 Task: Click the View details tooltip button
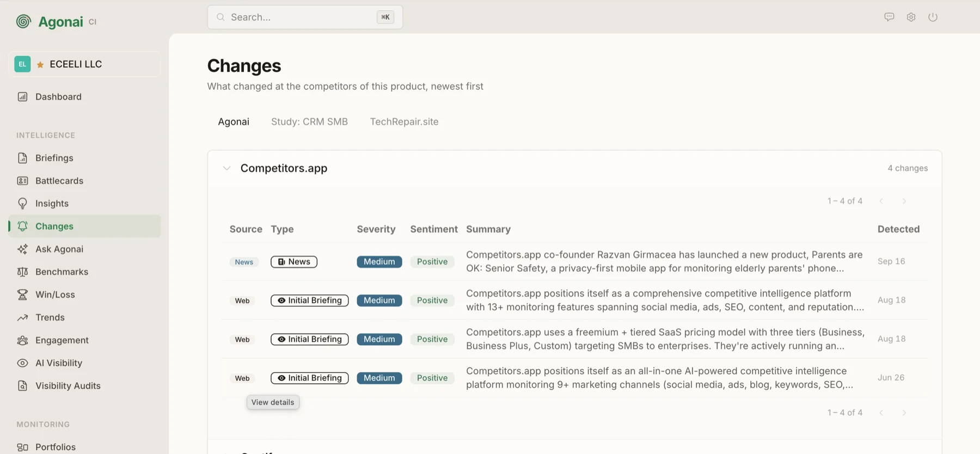[x=273, y=402]
